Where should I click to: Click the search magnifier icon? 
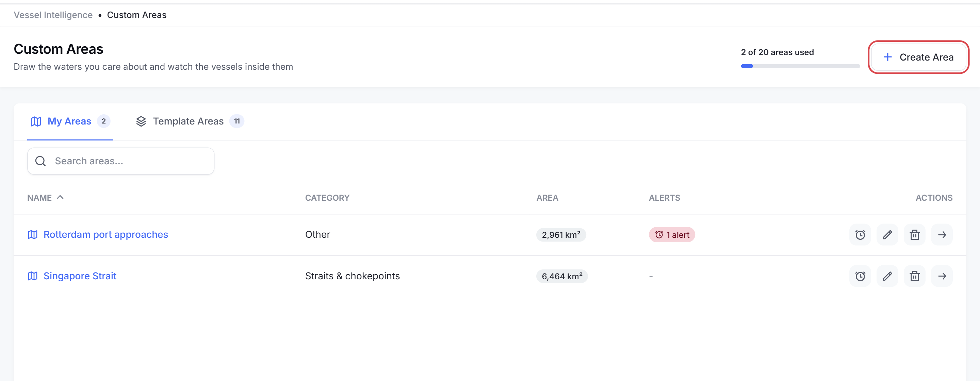coord(40,161)
